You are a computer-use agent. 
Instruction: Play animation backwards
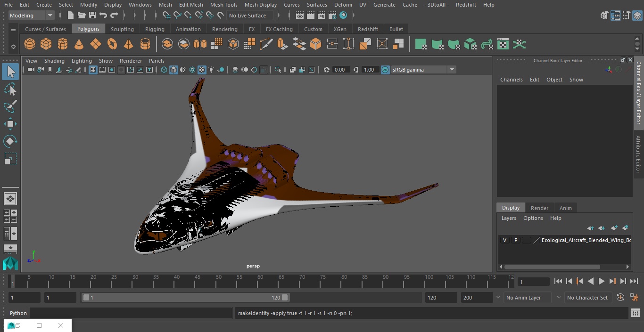(x=591, y=282)
